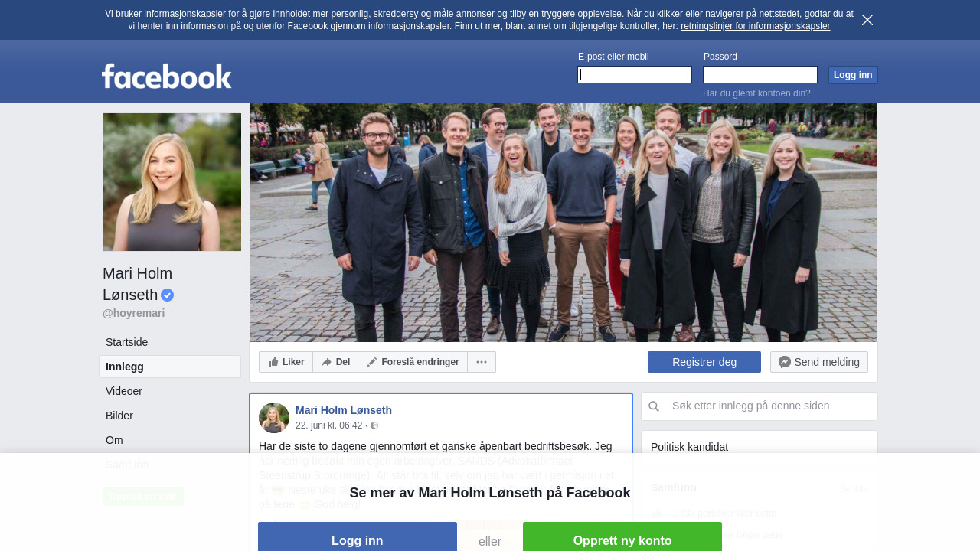Click the Messenger Send melding button

point(819,362)
